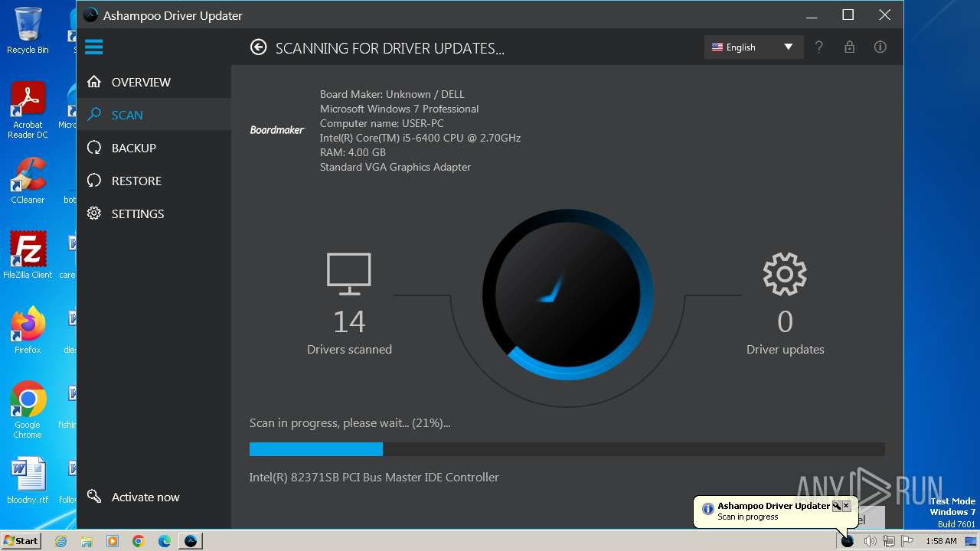Open the English language dropdown
The width and height of the screenshot is (980, 551).
coord(753,47)
